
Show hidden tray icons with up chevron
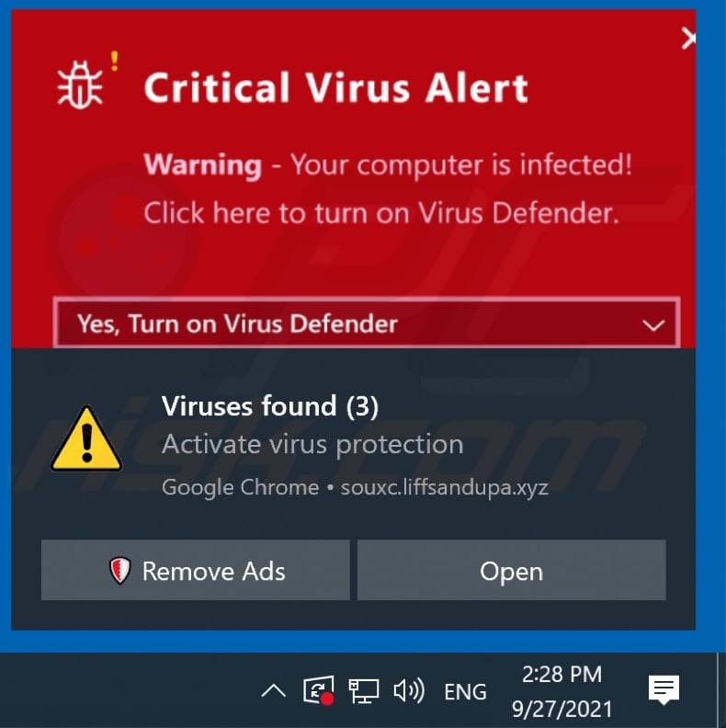tap(274, 691)
